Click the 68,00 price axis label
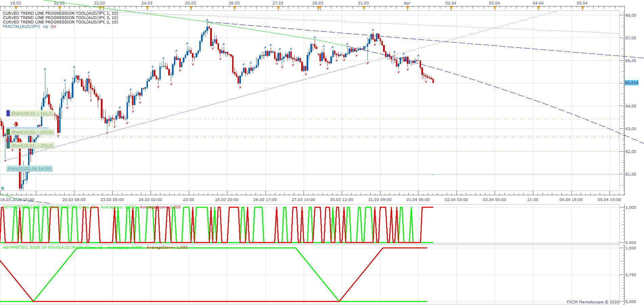Image resolution: width=644 pixels, height=305 pixels. [x=631, y=15]
